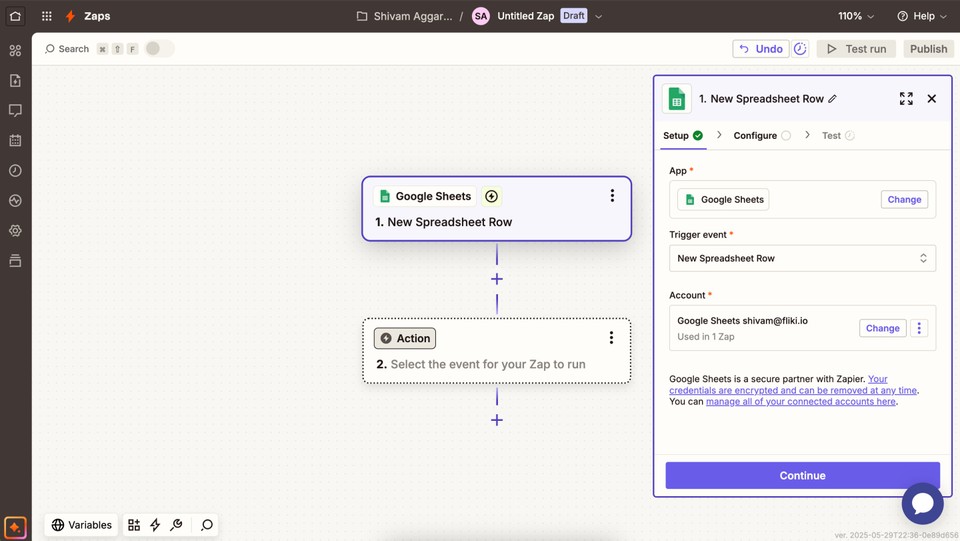Click the Undo button

(x=760, y=49)
